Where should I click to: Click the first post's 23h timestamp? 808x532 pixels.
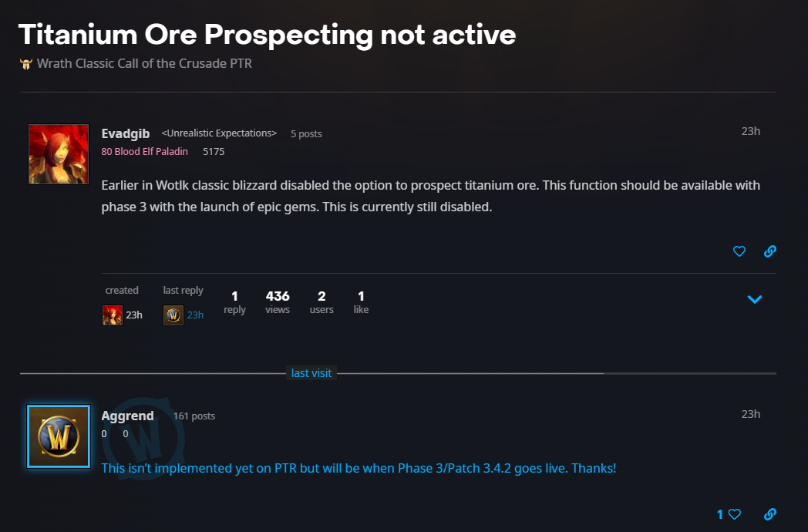751,131
